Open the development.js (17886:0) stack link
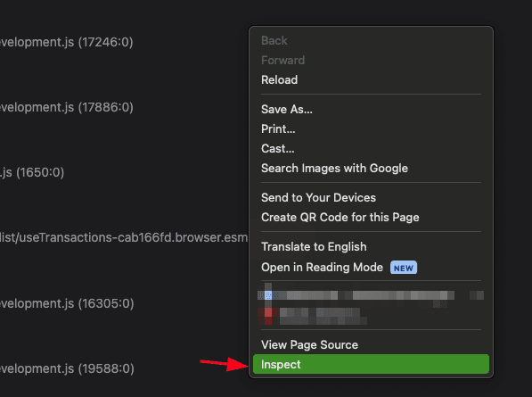 tap(67, 107)
